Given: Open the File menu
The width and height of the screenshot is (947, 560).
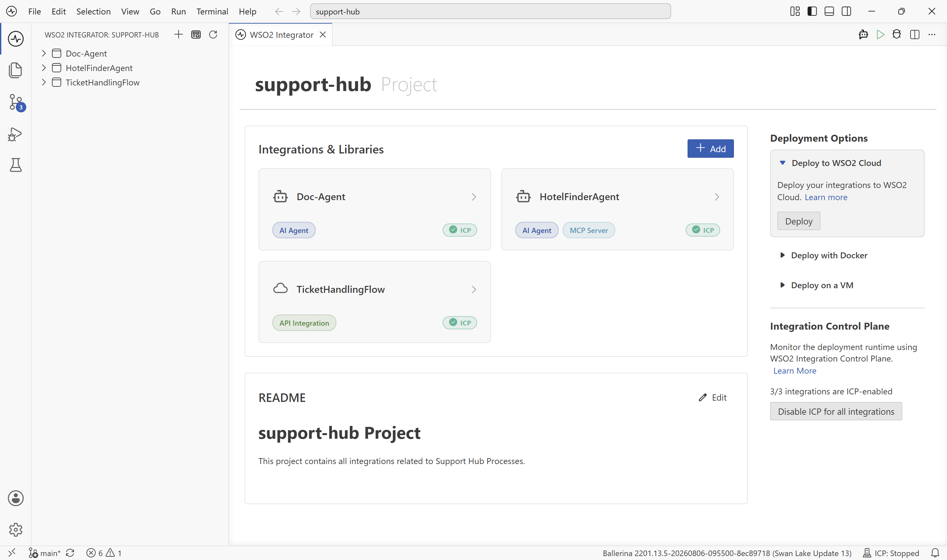Looking at the screenshot, I should click(34, 11).
